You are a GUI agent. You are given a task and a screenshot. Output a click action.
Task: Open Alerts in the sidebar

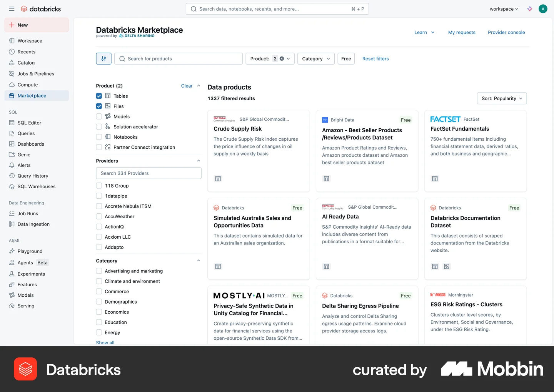[37, 165]
